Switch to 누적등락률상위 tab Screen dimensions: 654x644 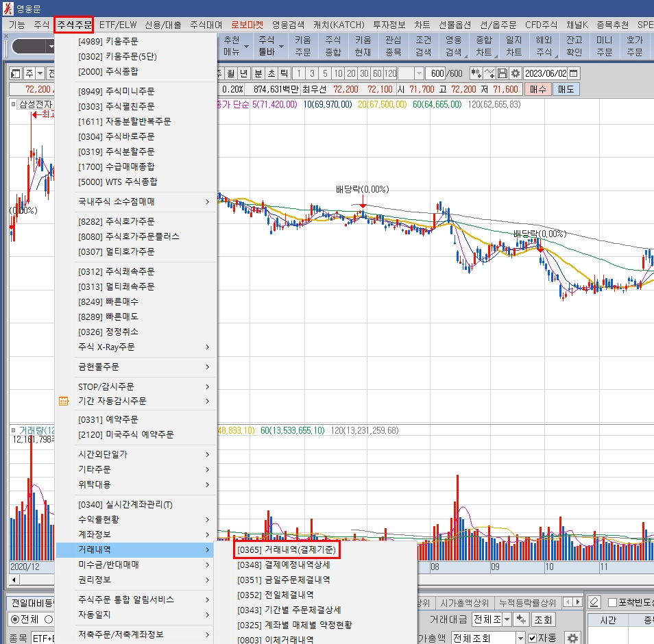(x=527, y=603)
